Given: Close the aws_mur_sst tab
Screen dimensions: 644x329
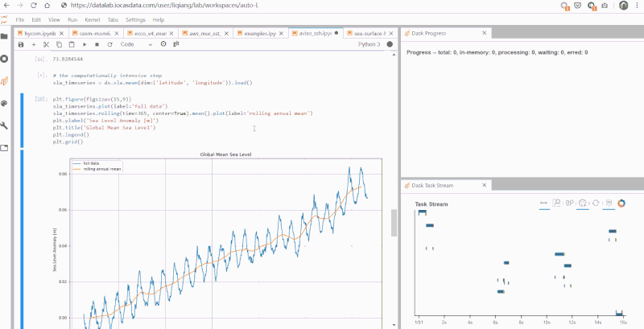Looking at the screenshot, I should click(x=227, y=33).
